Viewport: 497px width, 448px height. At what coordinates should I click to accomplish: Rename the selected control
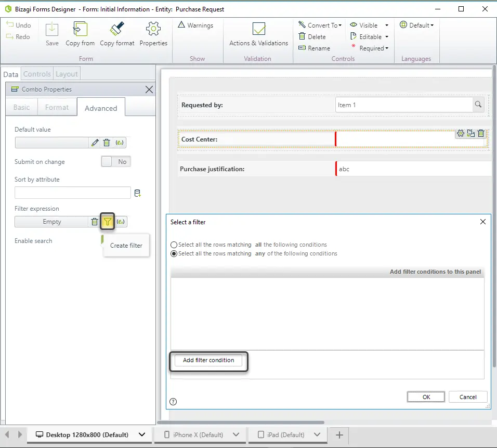click(x=314, y=48)
